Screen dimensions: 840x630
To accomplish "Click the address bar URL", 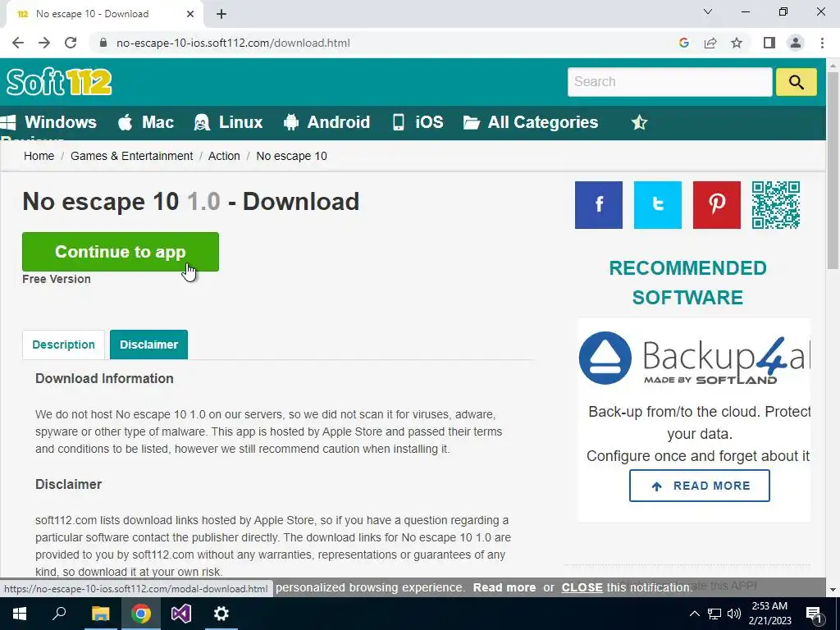I will point(233,43).
